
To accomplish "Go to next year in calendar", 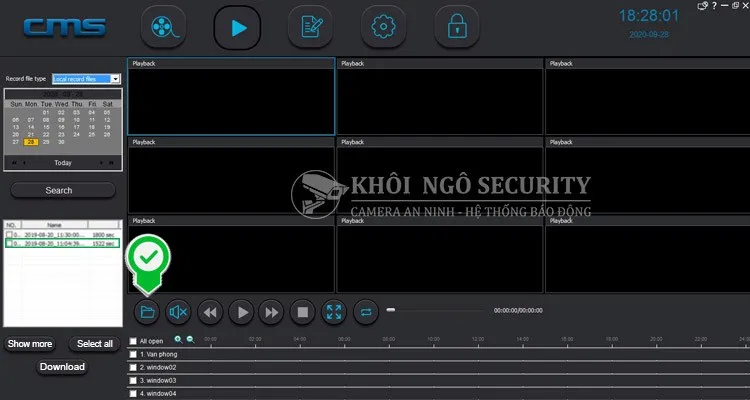I will [x=111, y=163].
